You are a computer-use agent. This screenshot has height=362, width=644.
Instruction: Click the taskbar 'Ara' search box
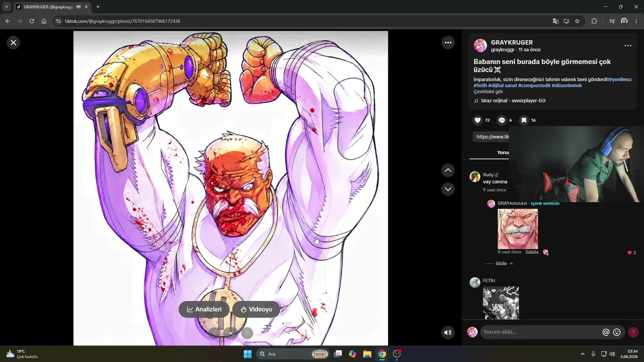pos(293,354)
